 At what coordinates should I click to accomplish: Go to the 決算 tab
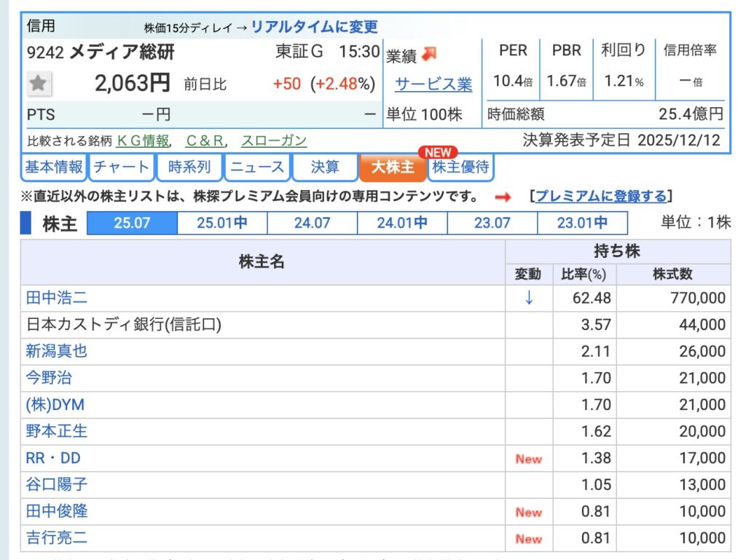pos(324,167)
